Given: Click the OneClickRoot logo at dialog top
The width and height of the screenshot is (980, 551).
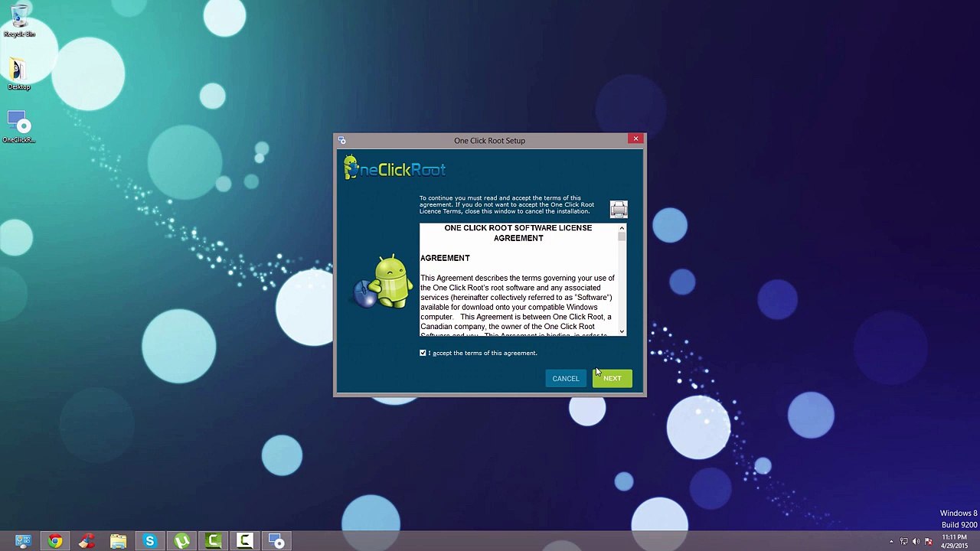Looking at the screenshot, I should [394, 168].
